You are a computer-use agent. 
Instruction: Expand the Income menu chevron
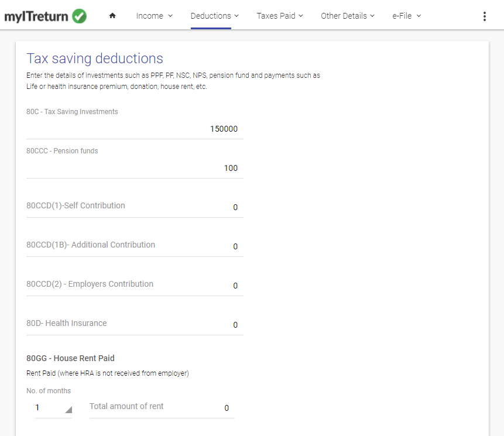click(170, 16)
